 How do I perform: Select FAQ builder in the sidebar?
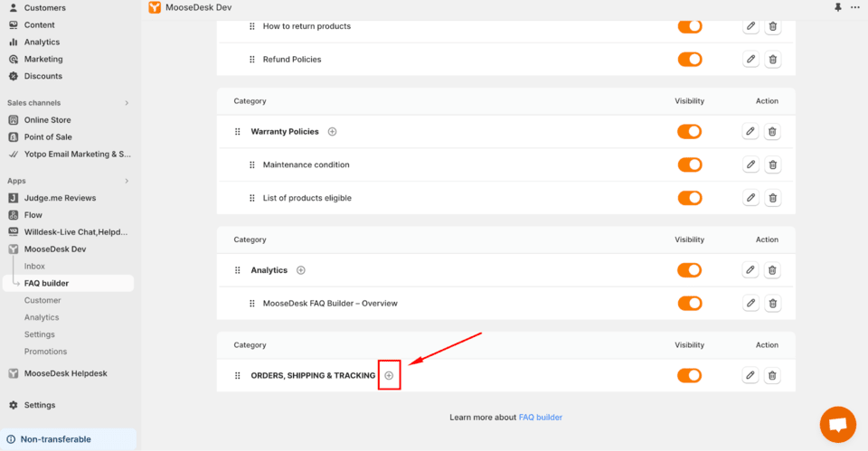click(x=68, y=283)
